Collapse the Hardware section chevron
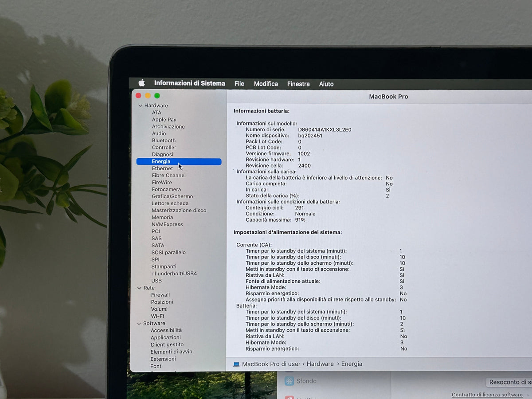The height and width of the screenshot is (399, 532). pos(140,106)
